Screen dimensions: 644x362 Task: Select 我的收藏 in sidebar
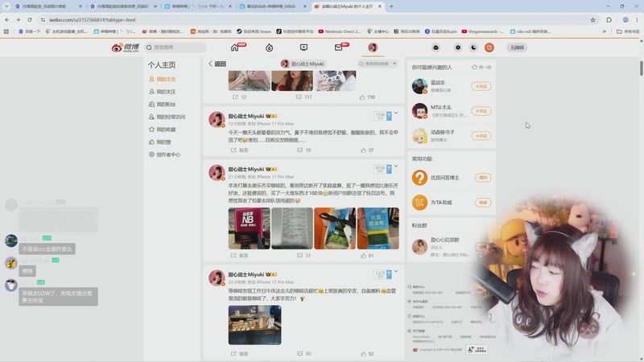tap(163, 130)
